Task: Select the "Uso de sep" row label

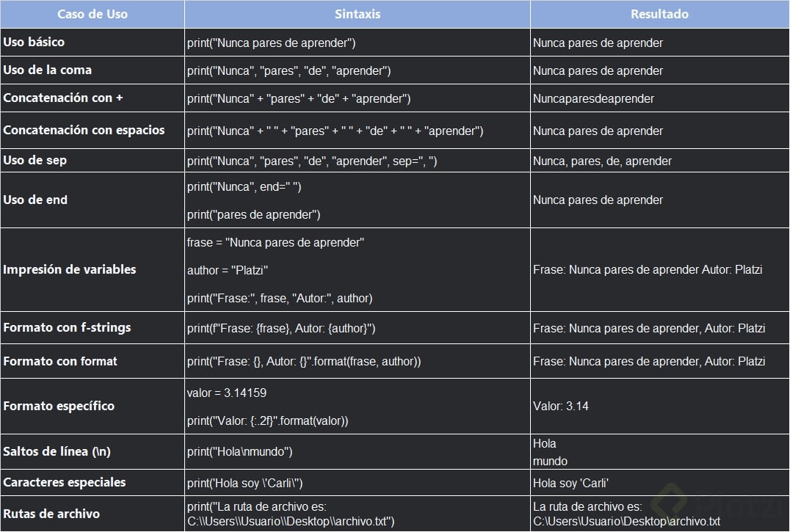Action: [x=35, y=161]
